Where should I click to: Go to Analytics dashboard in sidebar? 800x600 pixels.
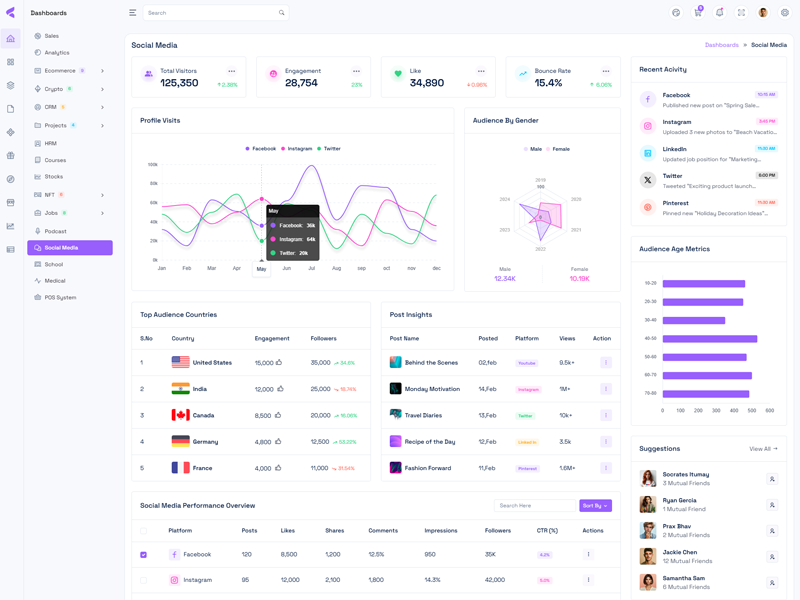(57, 53)
